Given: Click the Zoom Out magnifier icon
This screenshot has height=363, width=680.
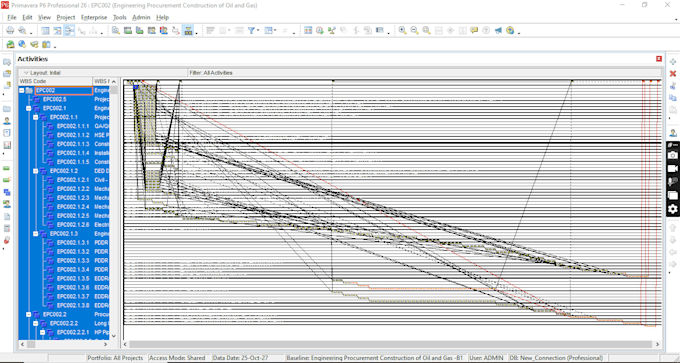Looking at the screenshot, I should coord(415,30).
